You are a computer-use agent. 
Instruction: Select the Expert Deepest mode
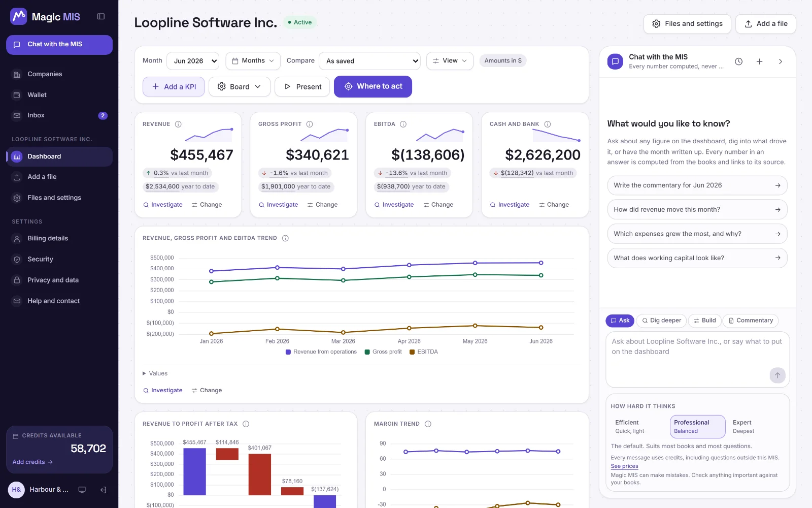(x=756, y=427)
